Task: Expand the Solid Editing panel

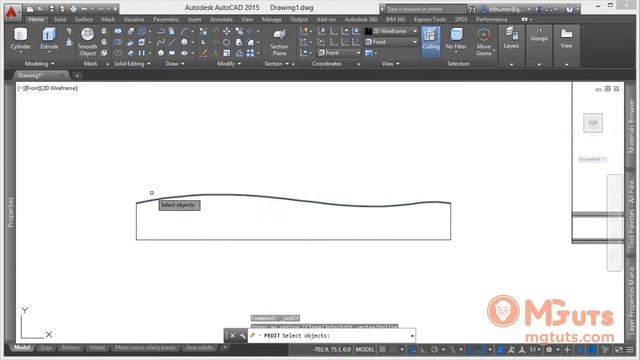Action: click(132, 64)
